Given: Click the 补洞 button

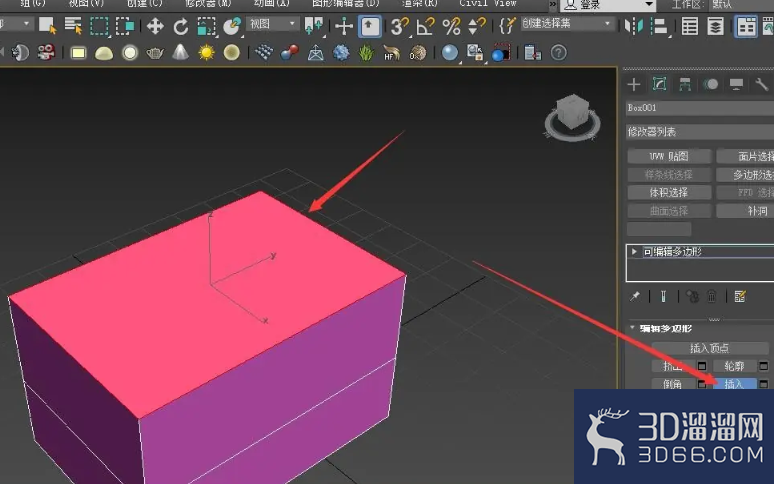Looking at the screenshot, I should pyautogui.click(x=745, y=211).
